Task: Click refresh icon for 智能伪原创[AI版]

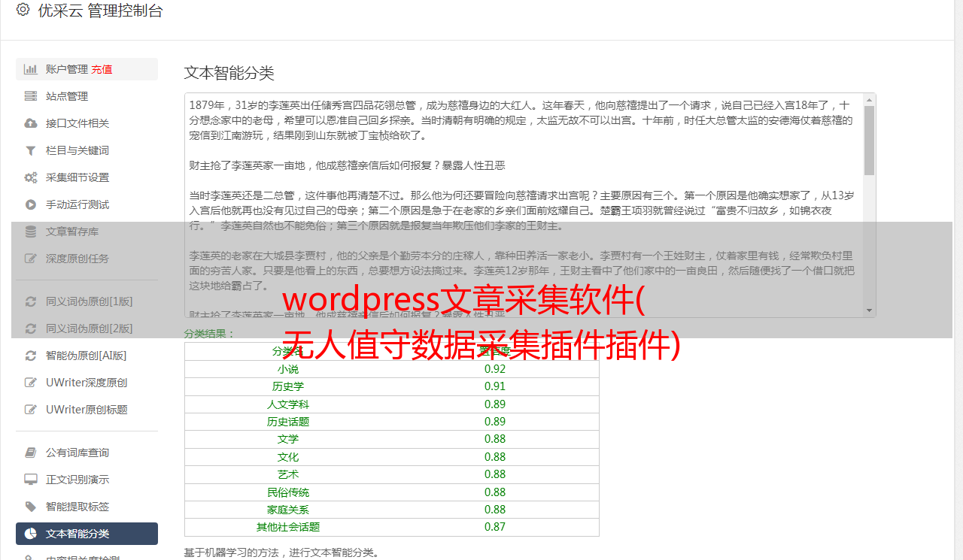Action: click(x=31, y=356)
